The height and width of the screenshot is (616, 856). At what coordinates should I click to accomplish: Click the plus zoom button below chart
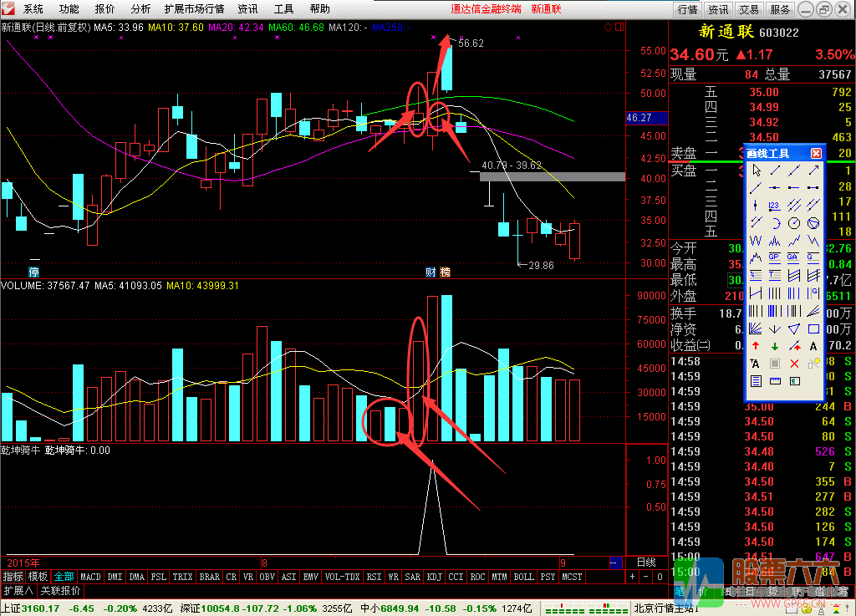click(x=632, y=577)
